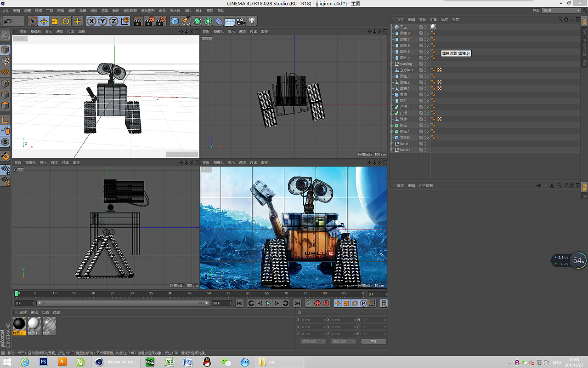Viewport: 588px width, 368px height.
Task: Click the Light bulb icon in toolbar
Action: pyautogui.click(x=252, y=21)
